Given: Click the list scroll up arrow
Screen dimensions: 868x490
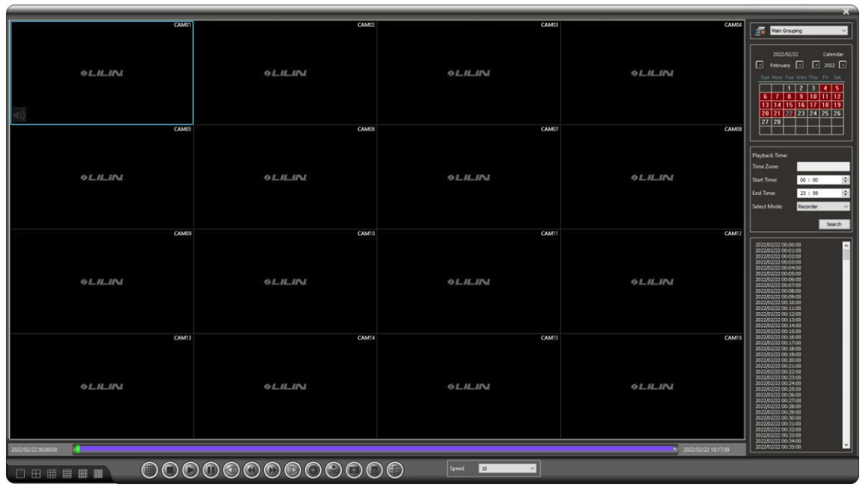Looking at the screenshot, I should [x=846, y=245].
